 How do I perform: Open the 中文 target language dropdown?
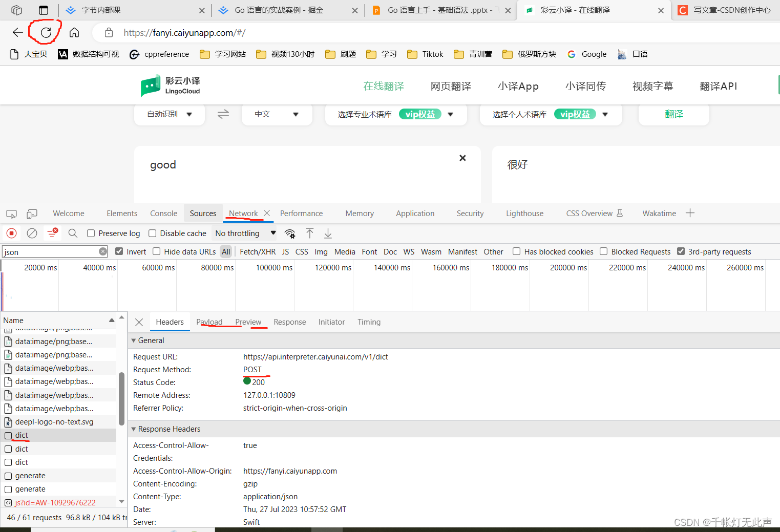click(x=277, y=114)
